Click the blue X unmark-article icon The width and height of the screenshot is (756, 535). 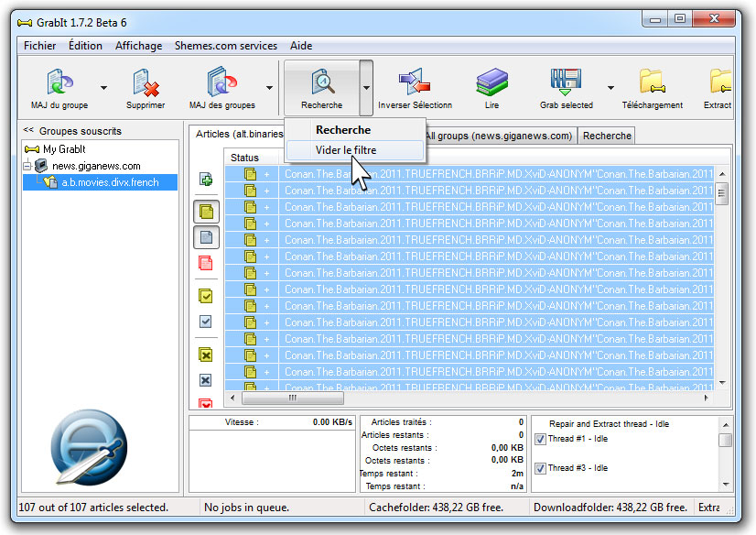(206, 380)
